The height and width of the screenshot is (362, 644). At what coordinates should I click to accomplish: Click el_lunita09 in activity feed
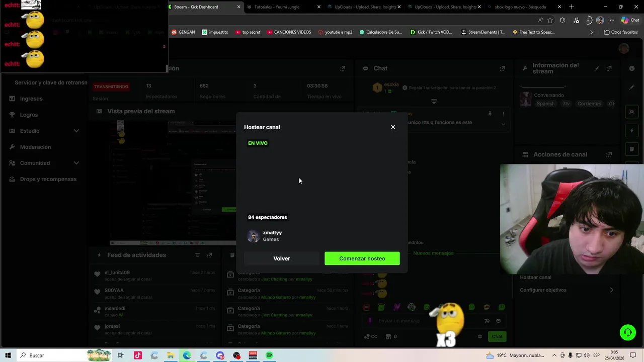tap(117, 273)
